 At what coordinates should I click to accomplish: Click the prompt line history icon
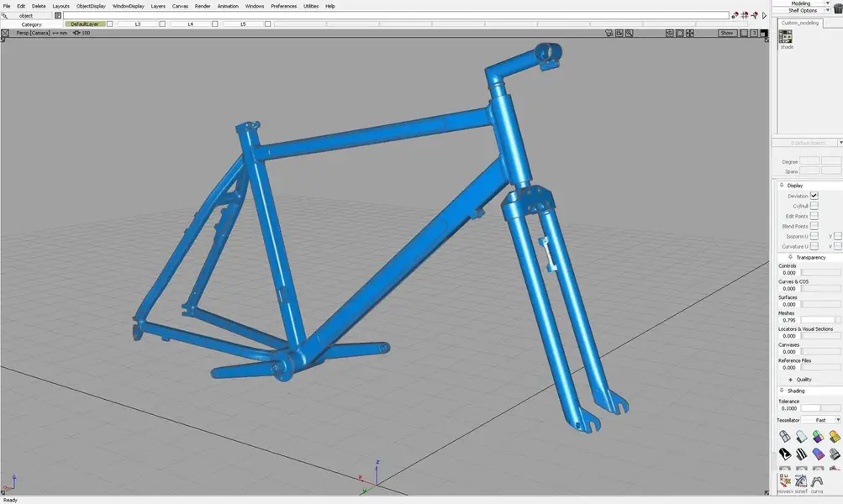pos(58,16)
